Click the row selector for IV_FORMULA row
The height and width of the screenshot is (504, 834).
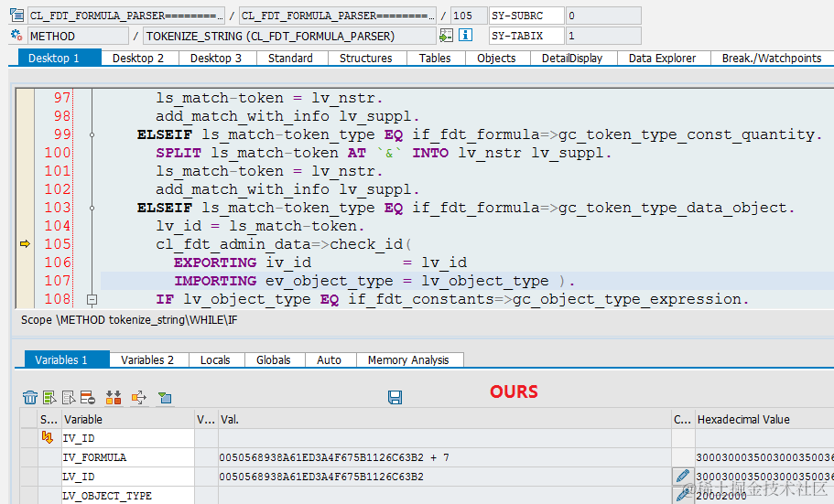tap(28, 457)
